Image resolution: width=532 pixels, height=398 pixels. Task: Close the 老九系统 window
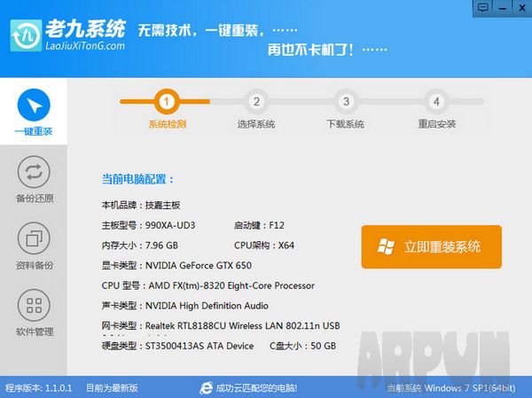pyautogui.click(x=522, y=7)
